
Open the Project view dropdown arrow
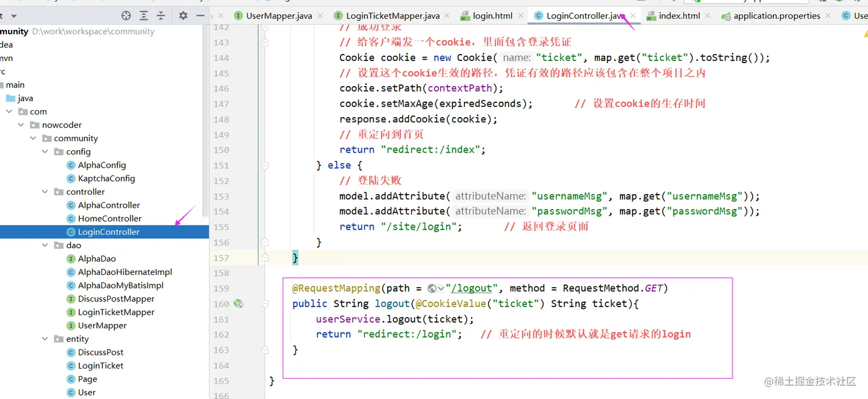(x=14, y=16)
